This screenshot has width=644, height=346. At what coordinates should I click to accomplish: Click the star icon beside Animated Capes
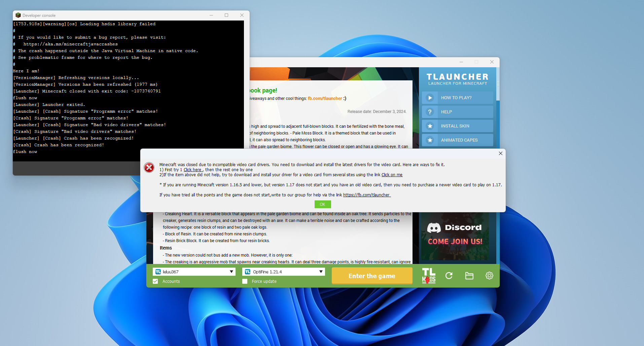pos(430,140)
